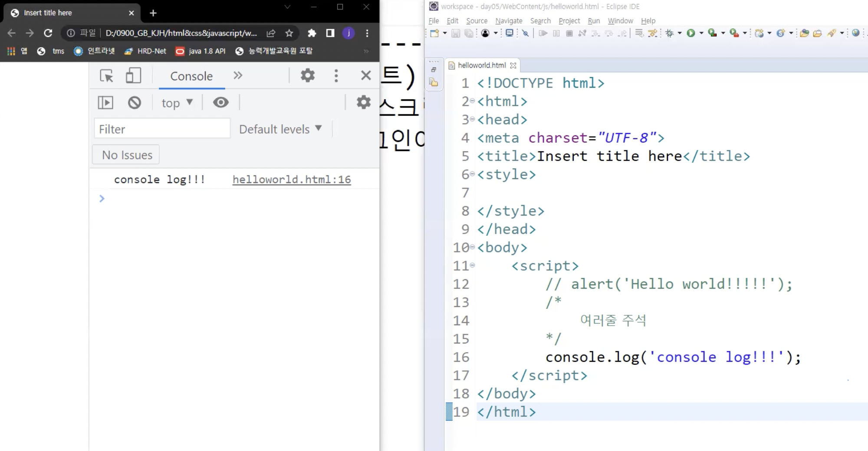Image resolution: width=868 pixels, height=451 pixels.
Task: Select the helloworld.html editor tab
Action: pos(482,65)
